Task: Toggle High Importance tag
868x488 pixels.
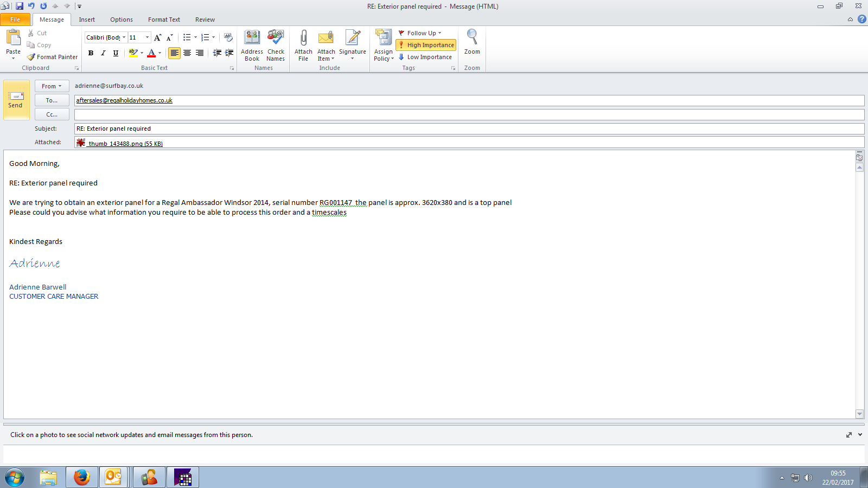Action: coord(426,45)
